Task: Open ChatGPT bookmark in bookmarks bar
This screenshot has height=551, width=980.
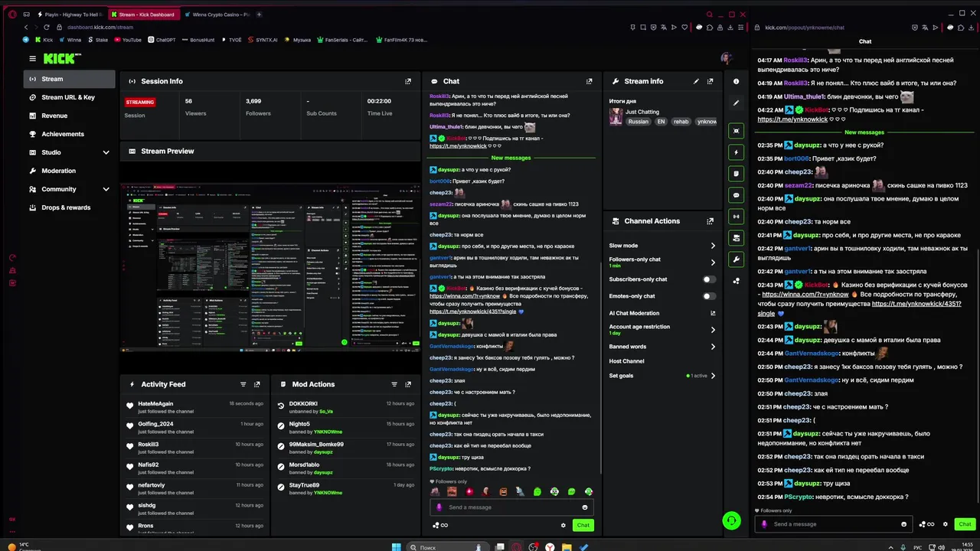Action: click(162, 40)
